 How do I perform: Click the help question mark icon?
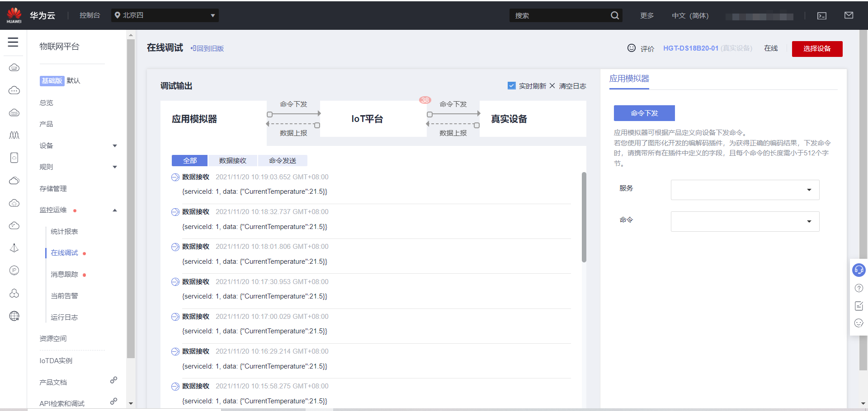pos(859,288)
